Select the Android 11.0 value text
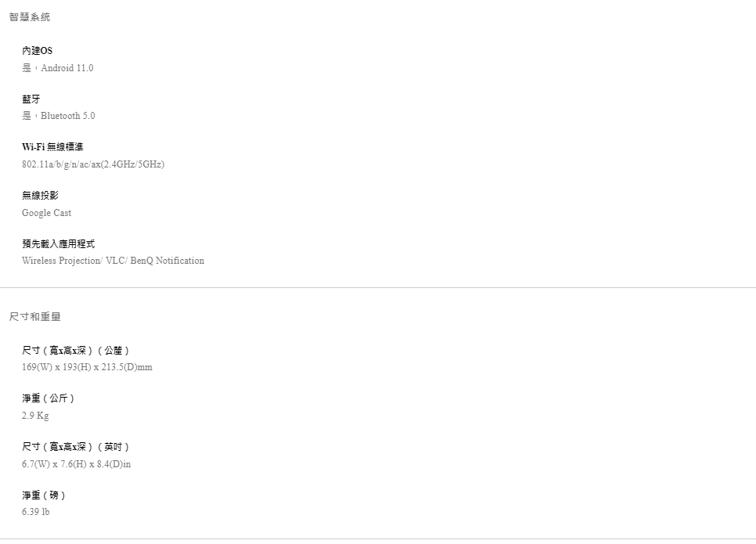Screen dimensions: 756x544 coord(57,68)
